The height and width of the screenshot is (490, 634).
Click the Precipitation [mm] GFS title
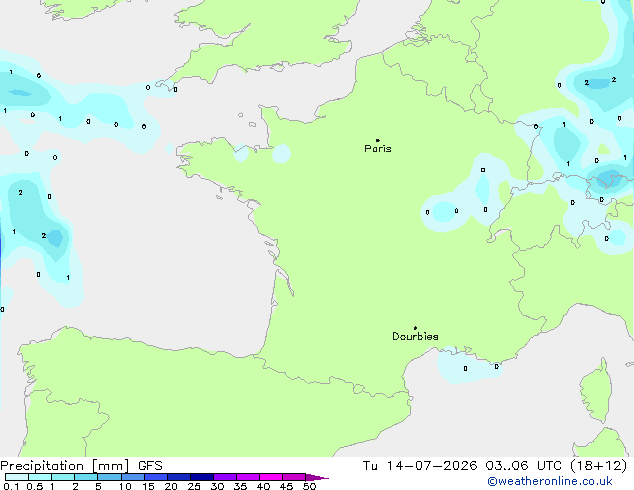[81, 466]
